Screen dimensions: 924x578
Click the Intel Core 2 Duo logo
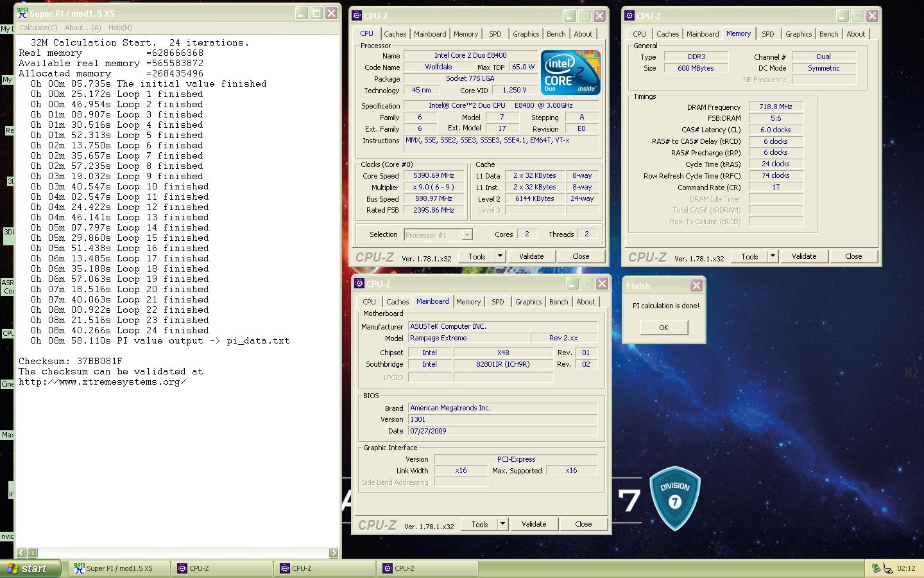pos(570,73)
